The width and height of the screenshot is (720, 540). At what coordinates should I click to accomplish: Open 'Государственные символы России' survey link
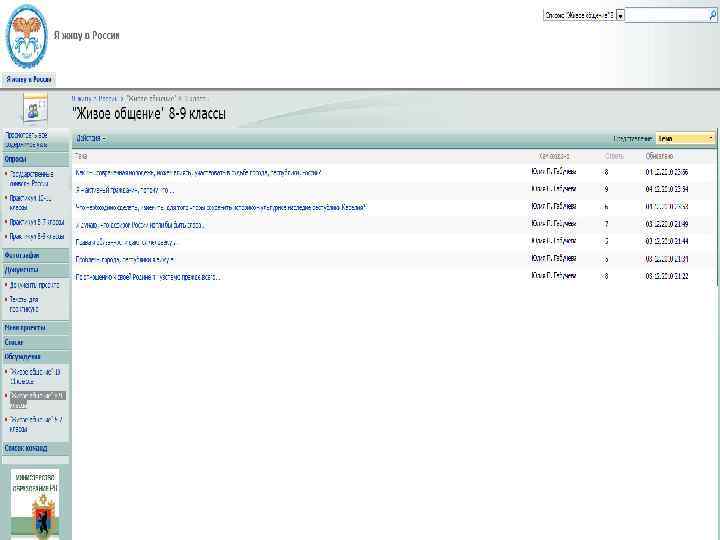[32, 179]
